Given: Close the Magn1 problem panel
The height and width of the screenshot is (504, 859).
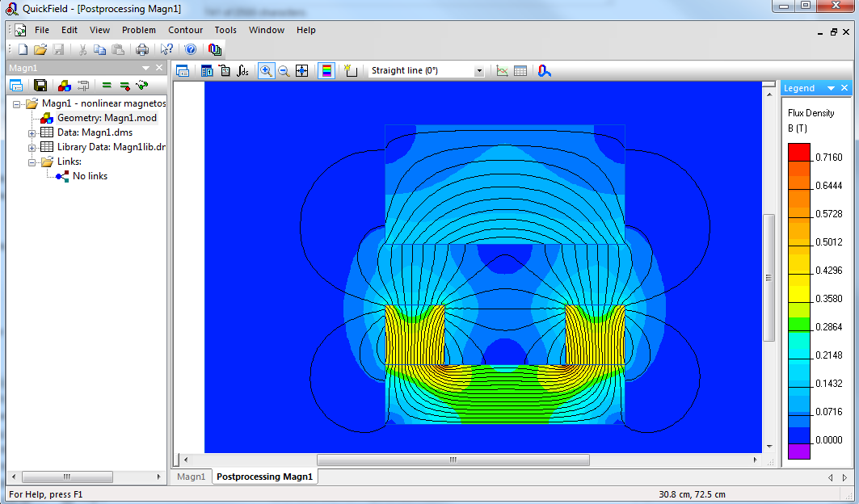Looking at the screenshot, I should 159,68.
